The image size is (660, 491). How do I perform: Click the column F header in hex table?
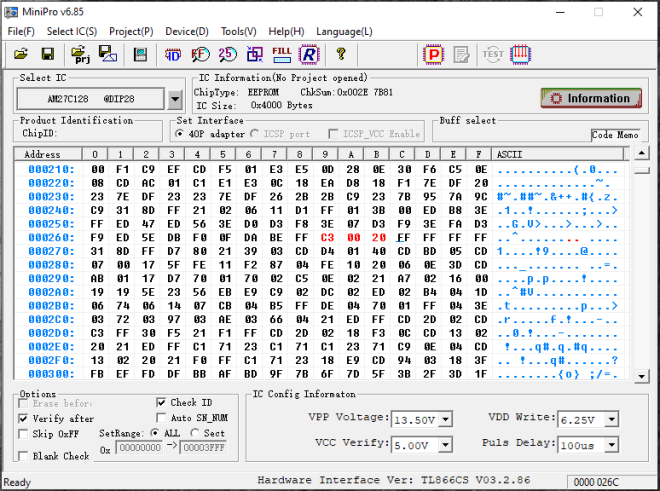[479, 154]
